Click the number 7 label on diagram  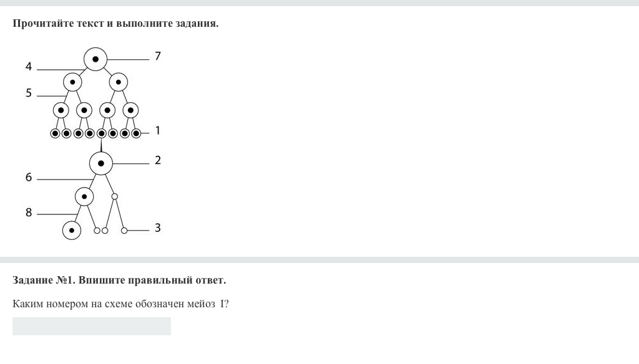158,56
